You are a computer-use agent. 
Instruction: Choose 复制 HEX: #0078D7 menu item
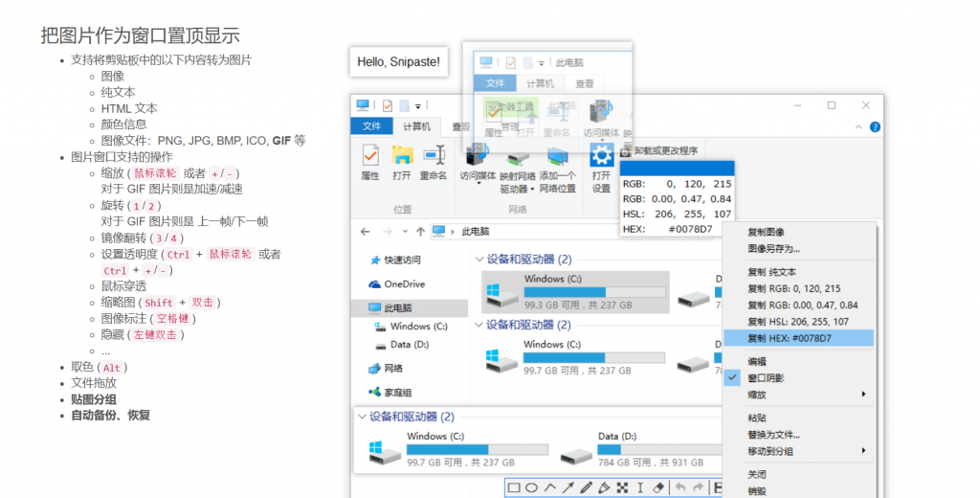(x=799, y=338)
